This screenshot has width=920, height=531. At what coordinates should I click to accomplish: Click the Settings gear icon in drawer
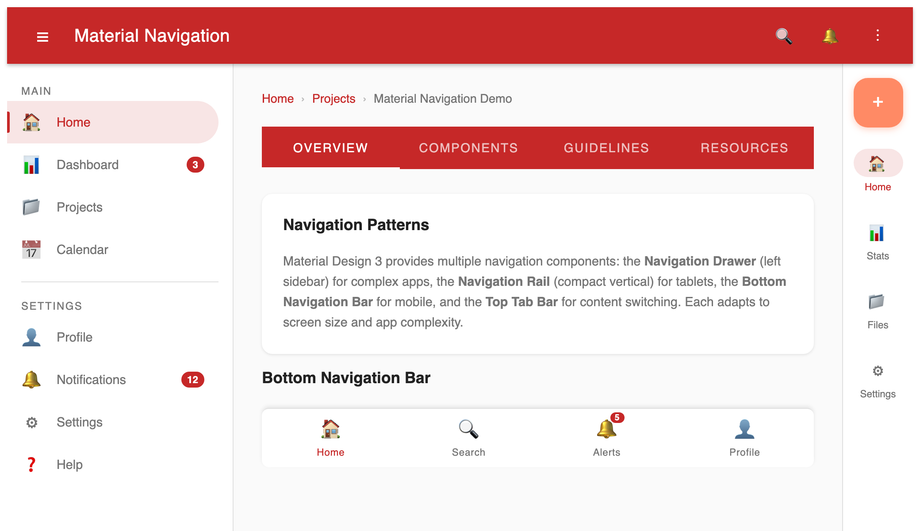31,422
